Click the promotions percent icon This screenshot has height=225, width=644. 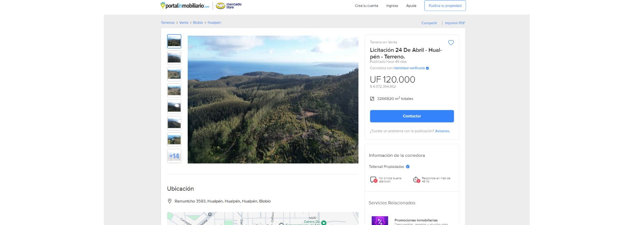click(x=380, y=221)
